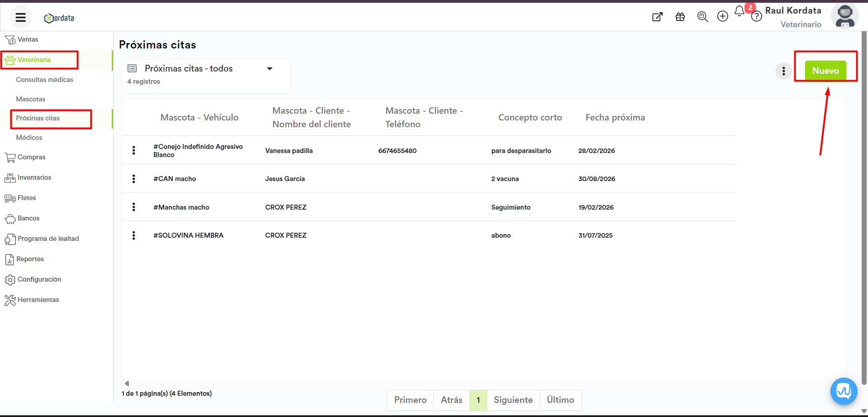Open the hamburger menu icon
Screen dimensions: 868x417
(x=20, y=18)
